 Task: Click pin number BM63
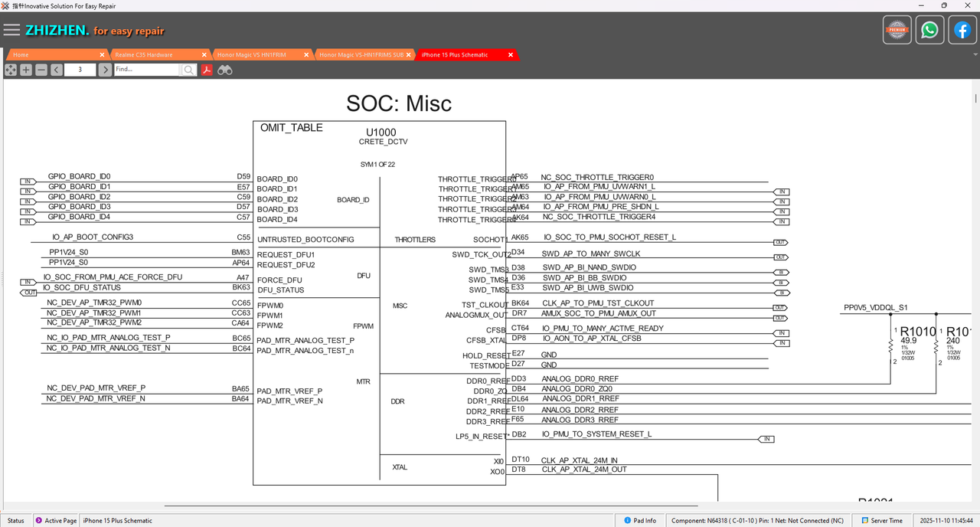pos(240,251)
